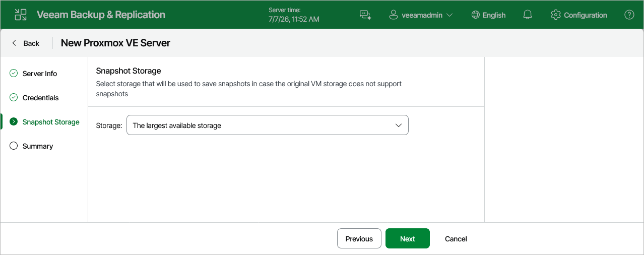Open the help question mark icon
This screenshot has height=255, width=644.
coord(629,15)
